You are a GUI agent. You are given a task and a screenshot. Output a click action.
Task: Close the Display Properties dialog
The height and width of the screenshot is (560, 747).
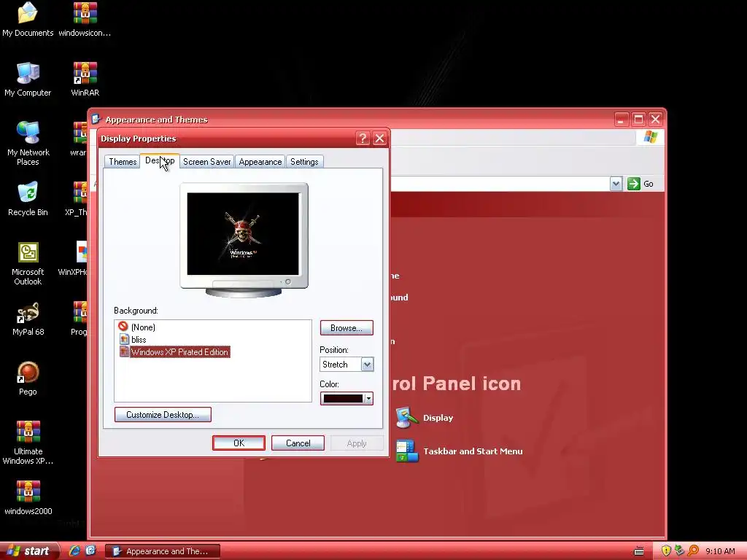point(379,139)
